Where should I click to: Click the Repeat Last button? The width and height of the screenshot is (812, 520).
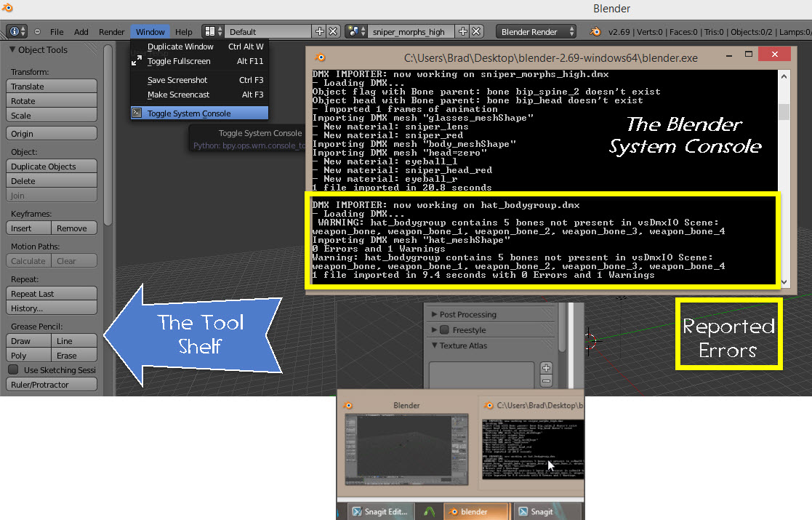[x=52, y=294]
